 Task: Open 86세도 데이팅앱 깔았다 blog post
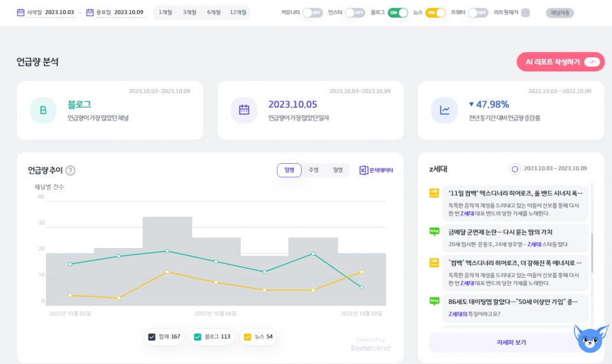tap(515, 308)
